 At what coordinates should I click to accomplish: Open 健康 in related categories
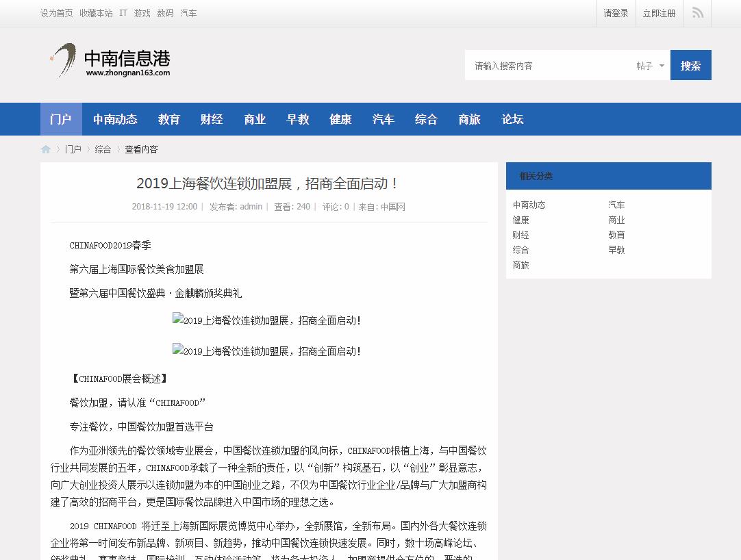point(520,220)
